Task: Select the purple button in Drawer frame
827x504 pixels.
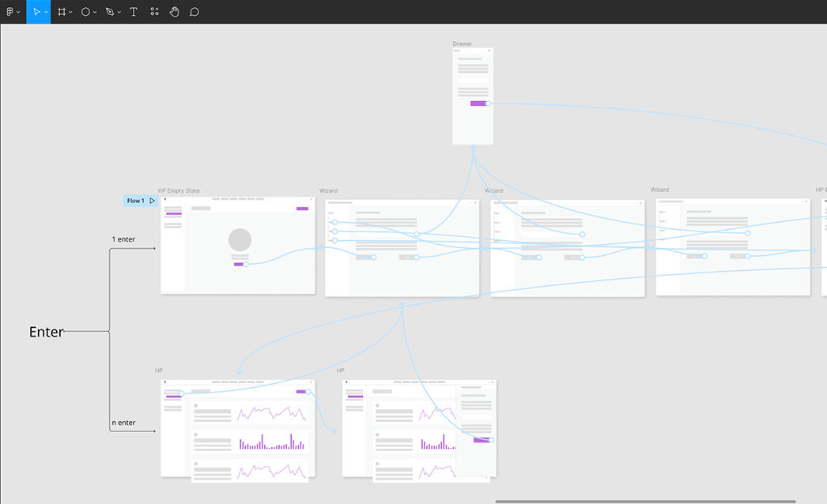Action: click(x=478, y=103)
